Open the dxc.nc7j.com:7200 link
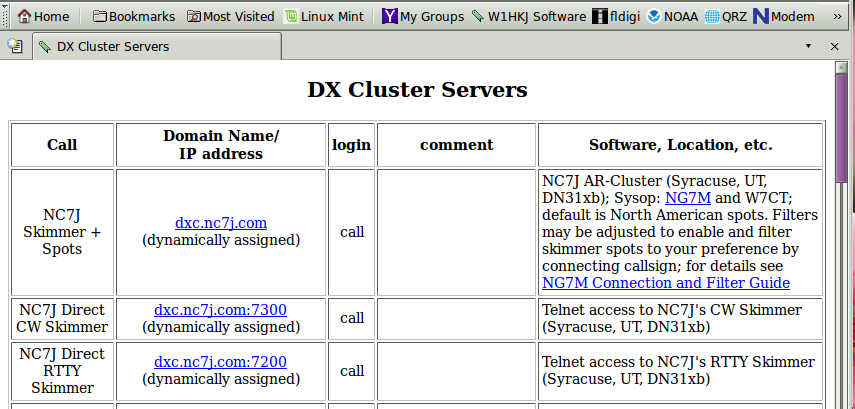855x409 pixels. (x=220, y=362)
